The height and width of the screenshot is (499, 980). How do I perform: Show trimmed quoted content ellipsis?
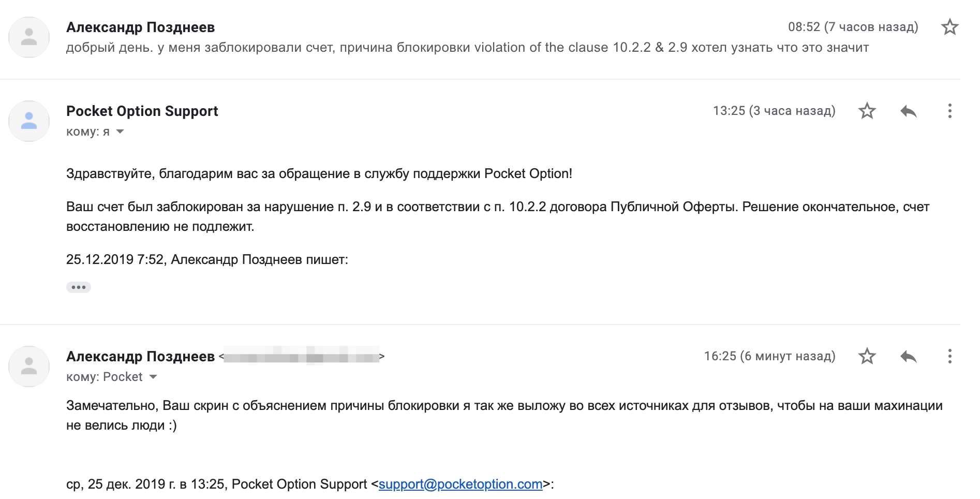pyautogui.click(x=79, y=287)
